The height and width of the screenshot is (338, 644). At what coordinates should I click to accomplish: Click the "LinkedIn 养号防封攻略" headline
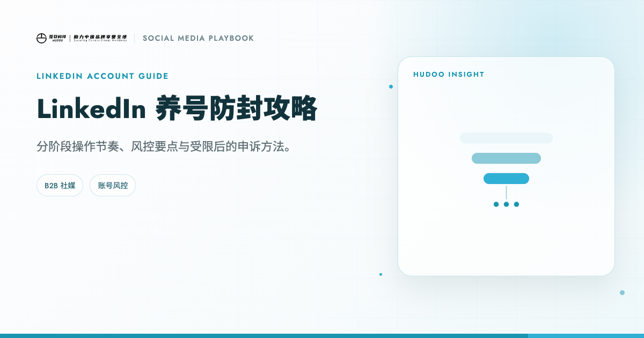coord(177,109)
